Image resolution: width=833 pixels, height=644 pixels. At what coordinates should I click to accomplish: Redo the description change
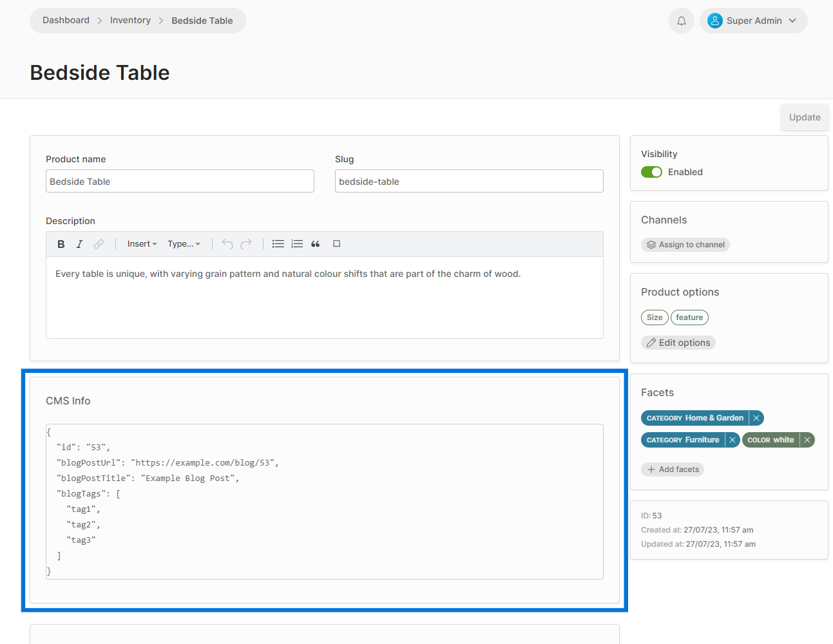click(246, 243)
